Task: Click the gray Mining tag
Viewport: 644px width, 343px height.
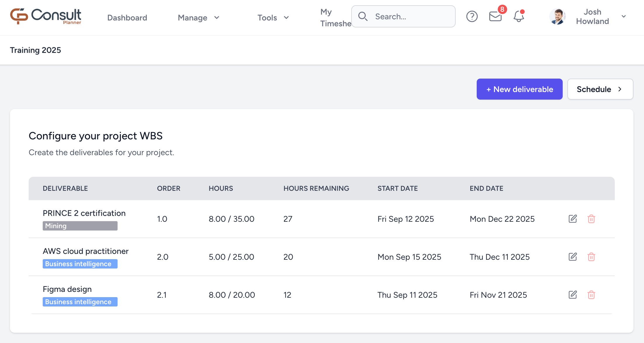Action: tap(80, 226)
